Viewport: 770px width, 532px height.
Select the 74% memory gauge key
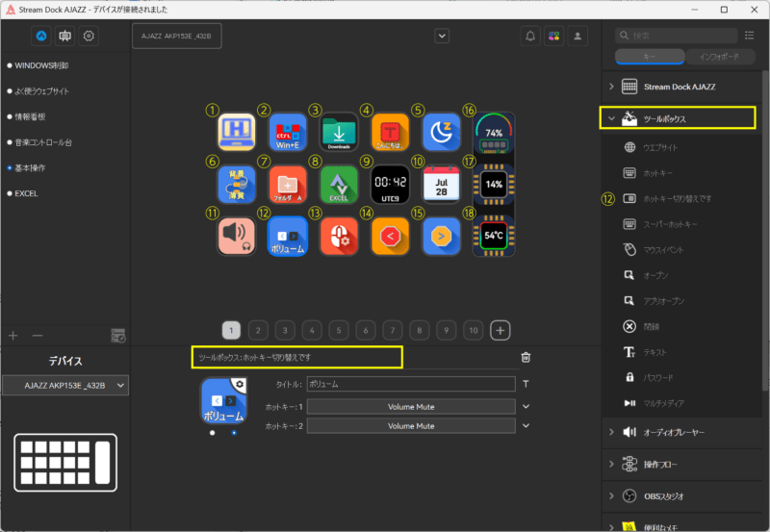[x=494, y=133]
